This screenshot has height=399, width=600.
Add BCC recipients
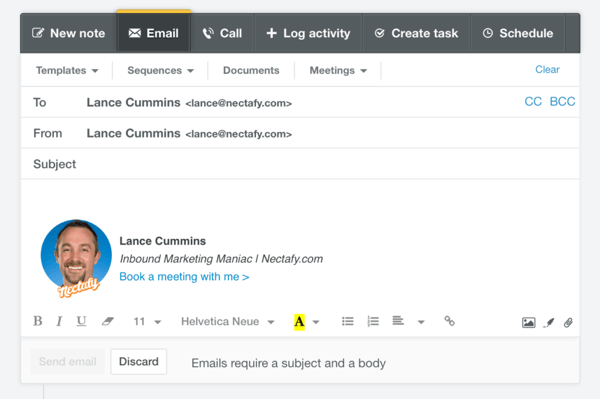(x=562, y=101)
